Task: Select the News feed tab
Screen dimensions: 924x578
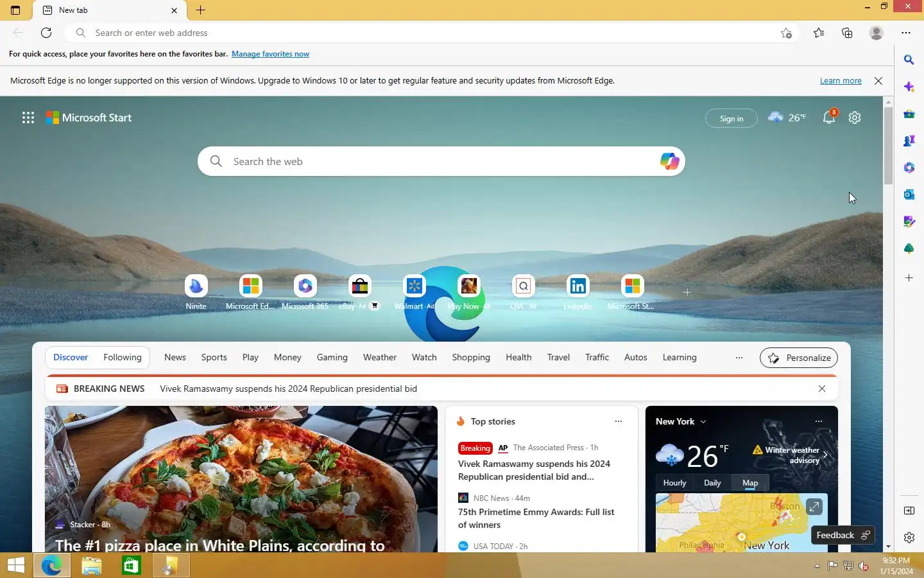Action: (x=175, y=358)
